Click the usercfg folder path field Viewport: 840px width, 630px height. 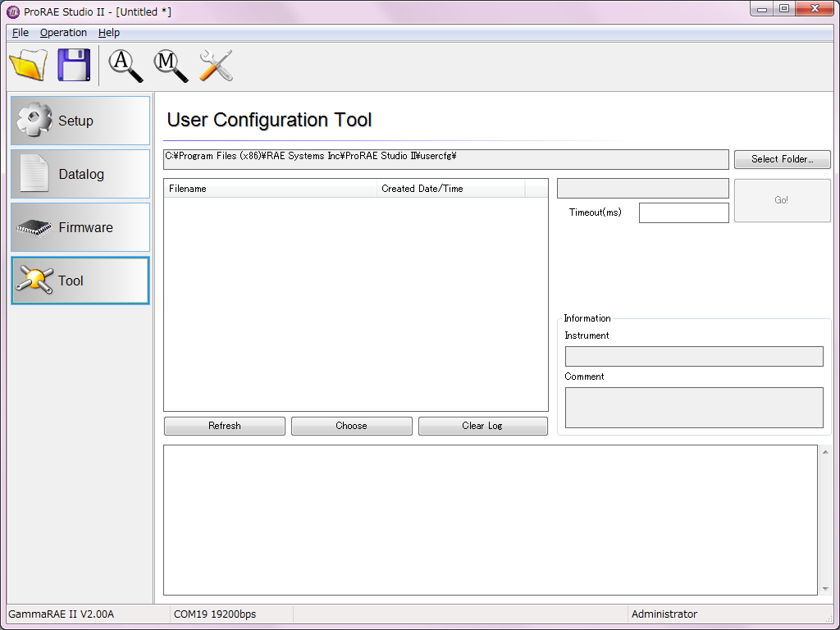click(x=445, y=160)
